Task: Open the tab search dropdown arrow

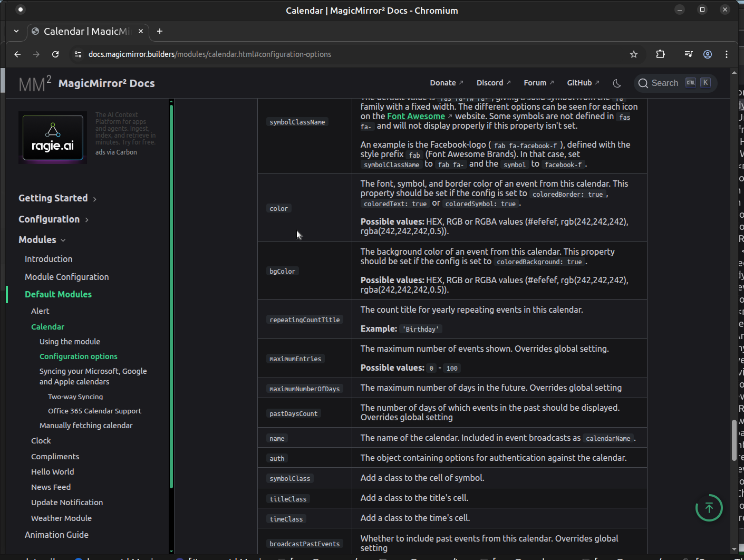Action: [x=16, y=31]
